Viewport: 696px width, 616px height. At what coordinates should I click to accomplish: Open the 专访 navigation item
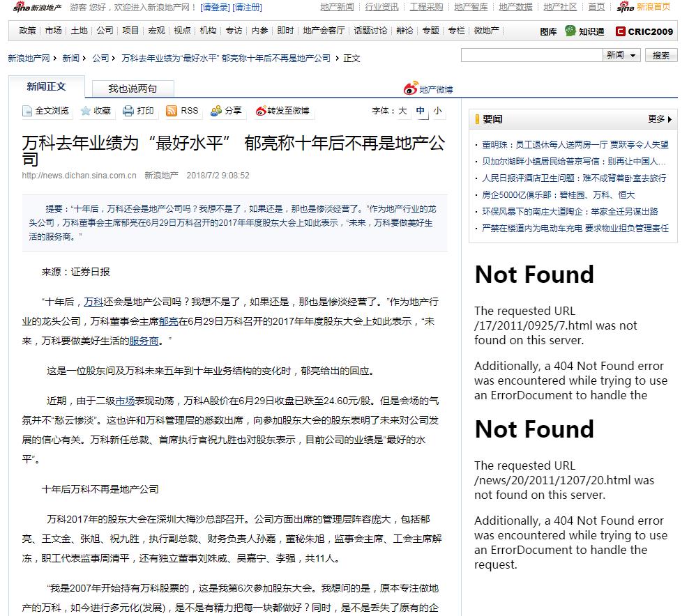(234, 31)
